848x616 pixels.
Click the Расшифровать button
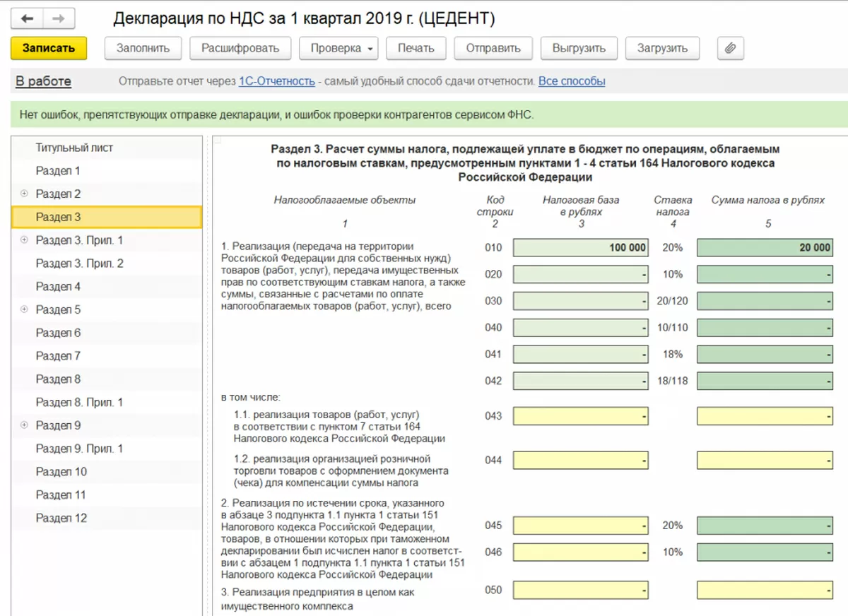tap(240, 48)
